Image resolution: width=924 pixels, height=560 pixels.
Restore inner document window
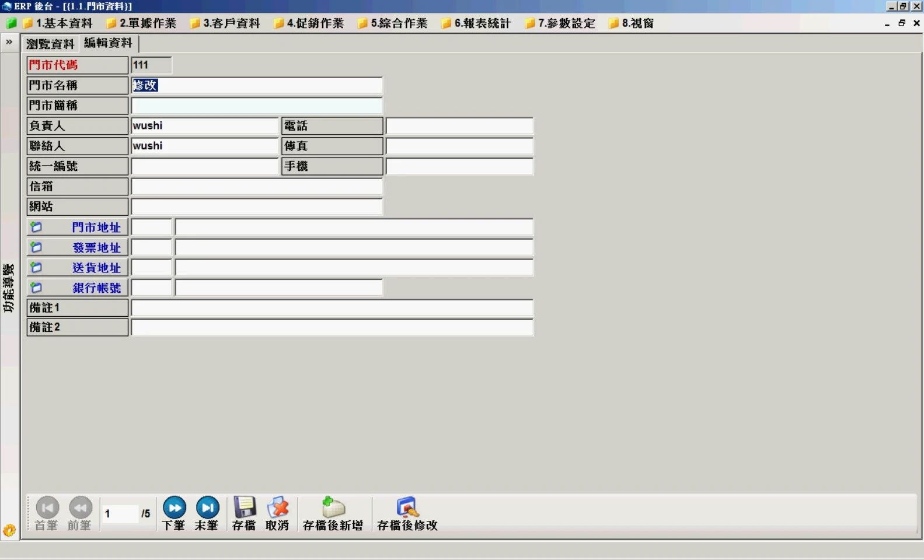pos(902,23)
